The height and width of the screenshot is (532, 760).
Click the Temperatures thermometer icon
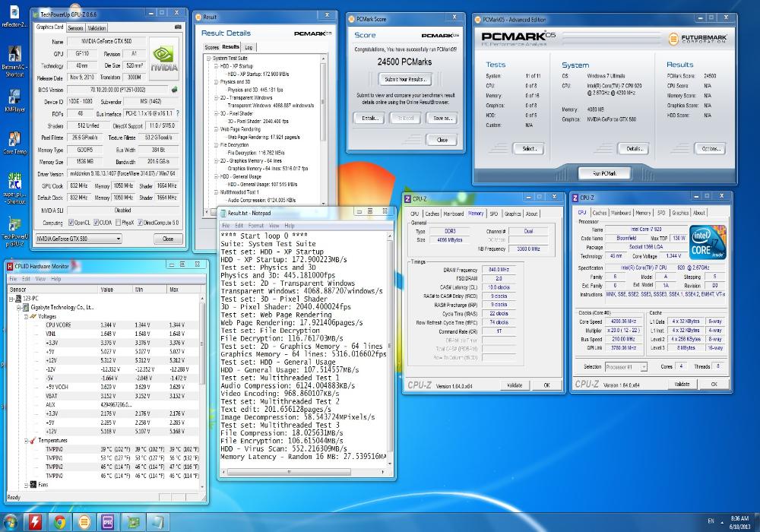[x=33, y=441]
